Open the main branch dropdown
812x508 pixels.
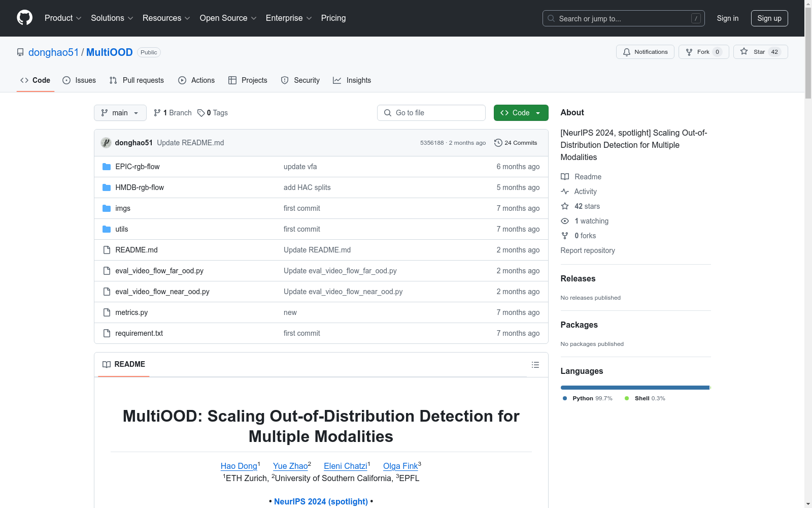[120, 113]
